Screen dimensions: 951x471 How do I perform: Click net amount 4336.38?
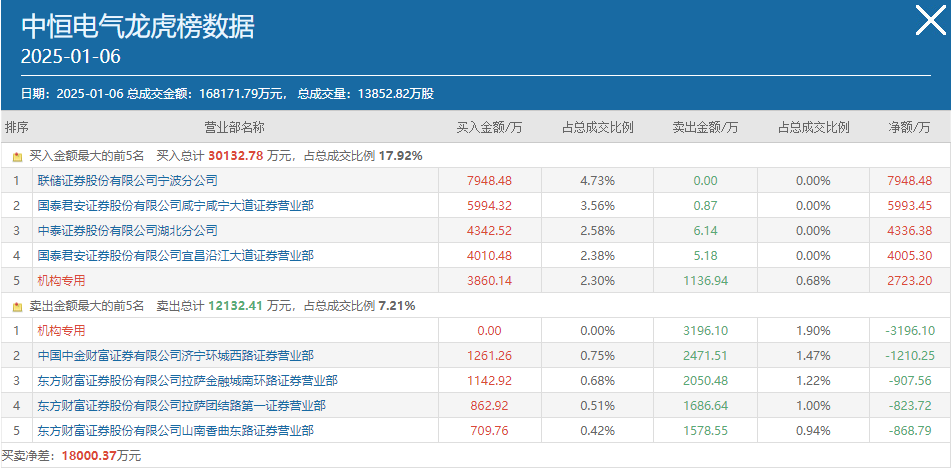click(x=909, y=231)
